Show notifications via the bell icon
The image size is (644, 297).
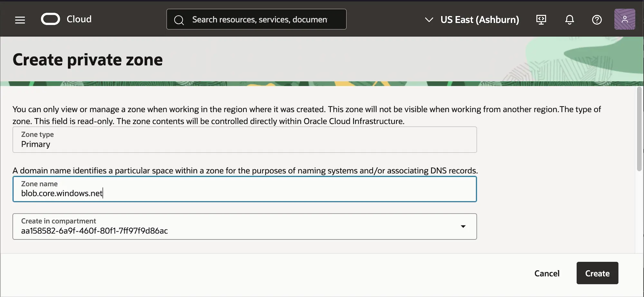click(569, 20)
